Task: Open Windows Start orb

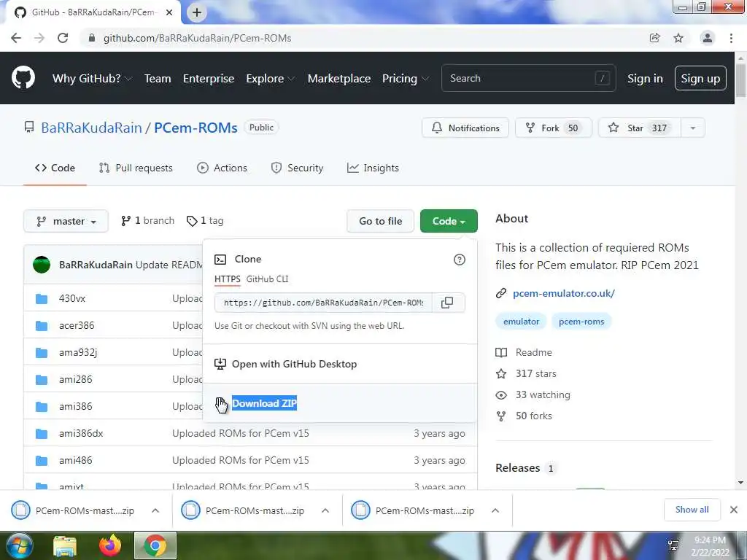Action: (x=19, y=545)
